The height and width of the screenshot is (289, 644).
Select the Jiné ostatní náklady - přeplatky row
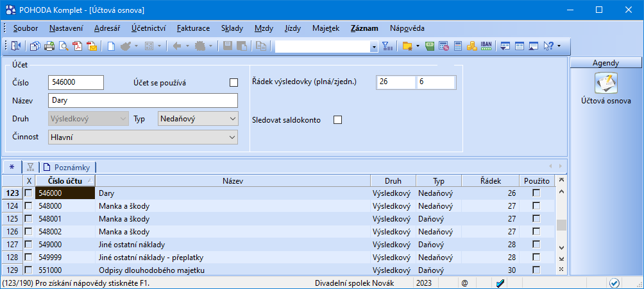point(279,258)
